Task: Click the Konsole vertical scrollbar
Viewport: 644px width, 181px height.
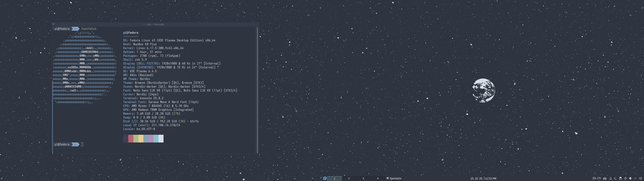Action: click(257, 90)
